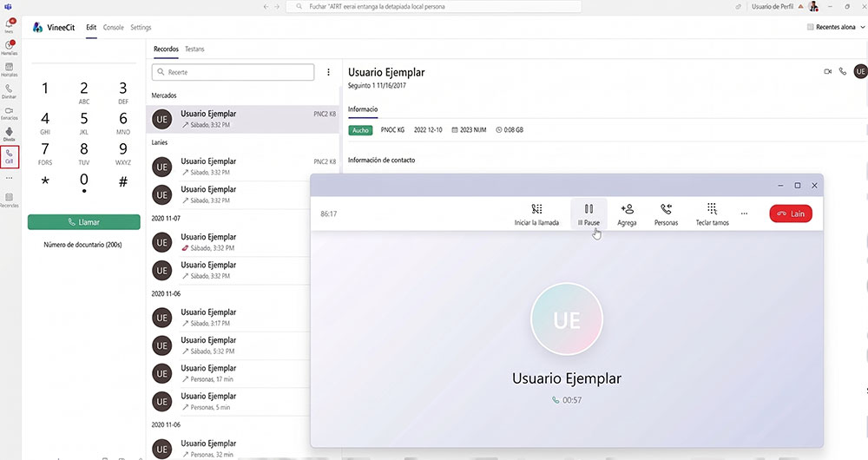Open the Dinhar phone icon in sidebar
868x460 pixels.
click(10, 91)
